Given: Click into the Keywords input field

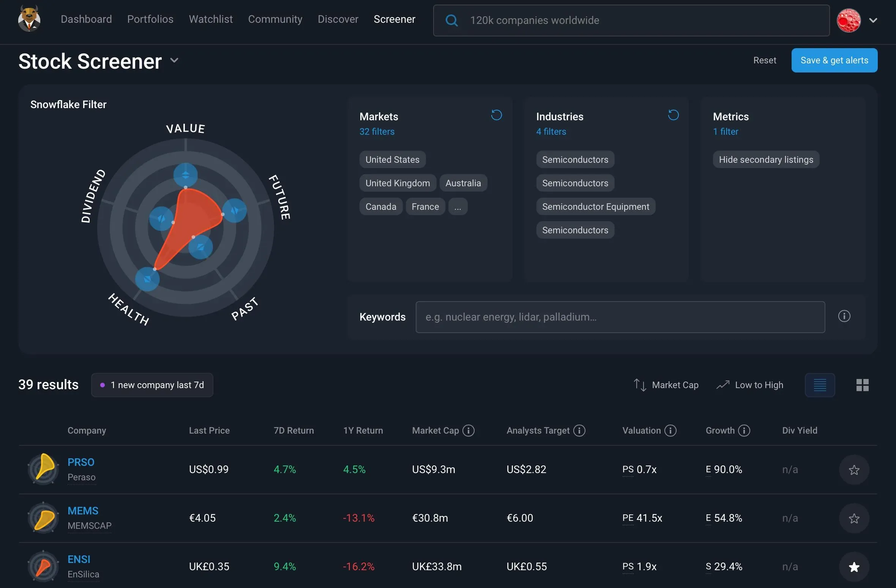Looking at the screenshot, I should point(620,317).
